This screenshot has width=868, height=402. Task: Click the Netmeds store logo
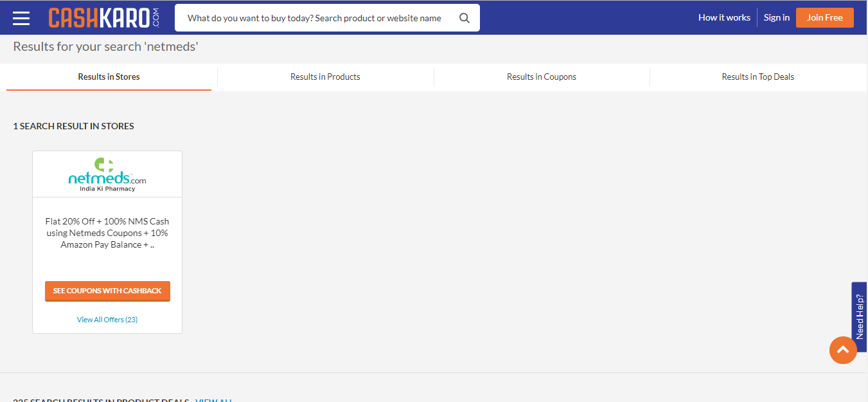107,174
